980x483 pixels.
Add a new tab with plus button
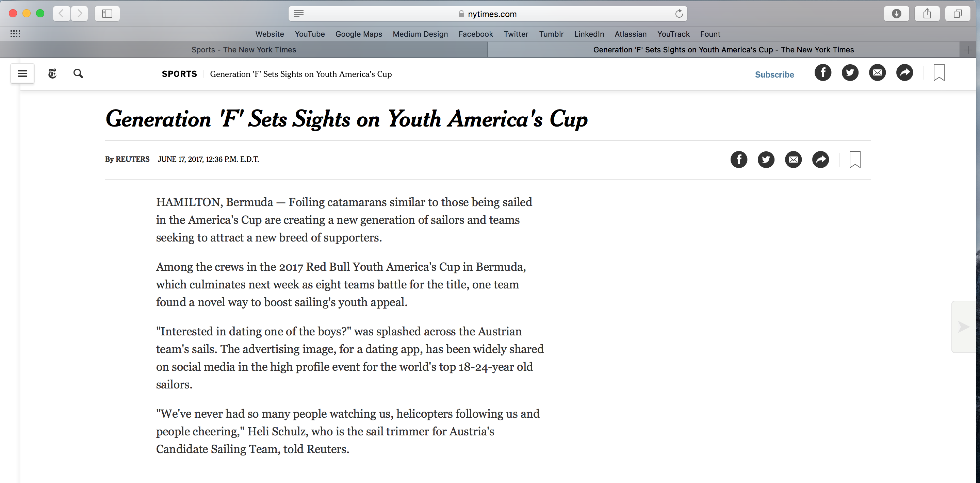pyautogui.click(x=968, y=50)
